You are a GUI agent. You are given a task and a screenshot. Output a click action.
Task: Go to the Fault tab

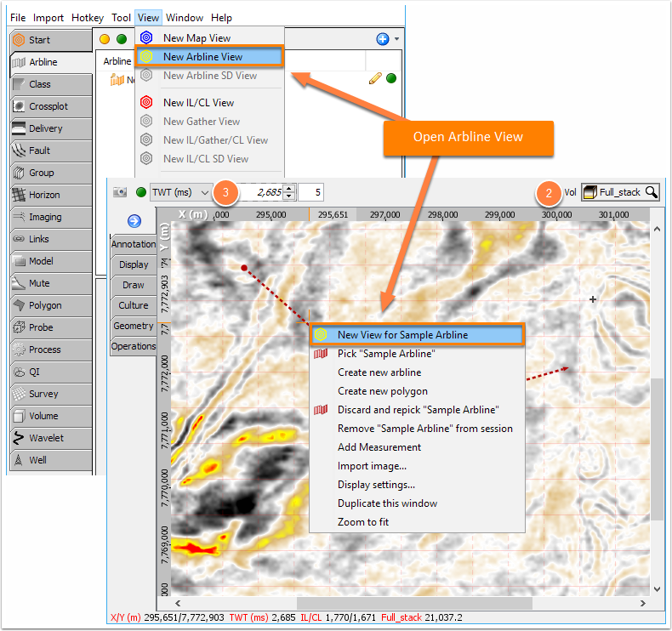pos(50,151)
